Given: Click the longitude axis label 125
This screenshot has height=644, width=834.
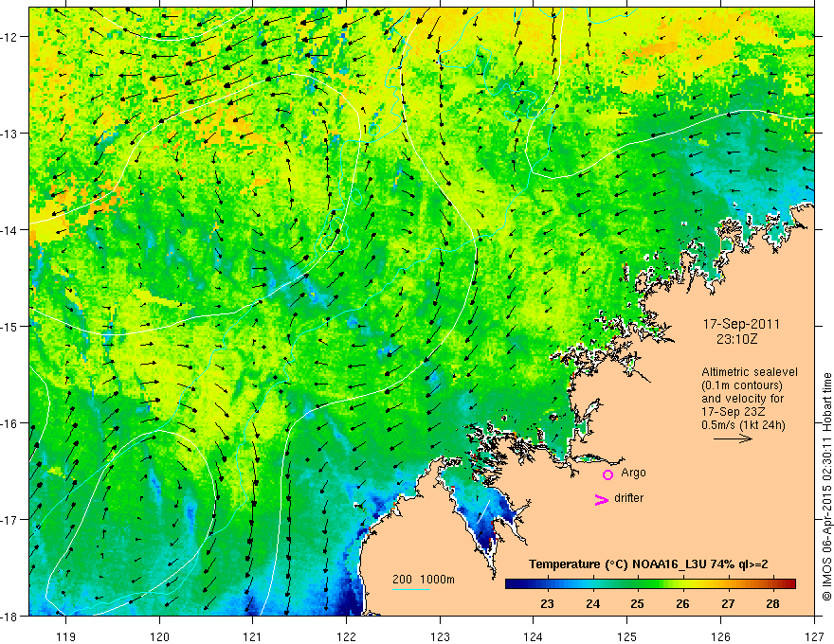Looking at the screenshot, I should click(x=627, y=636).
